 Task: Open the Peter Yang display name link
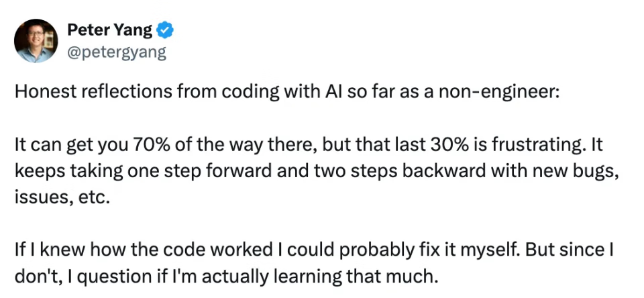point(109,30)
